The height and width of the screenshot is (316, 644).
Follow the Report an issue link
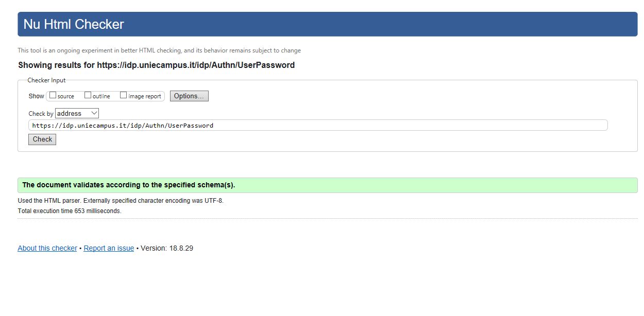(x=109, y=248)
